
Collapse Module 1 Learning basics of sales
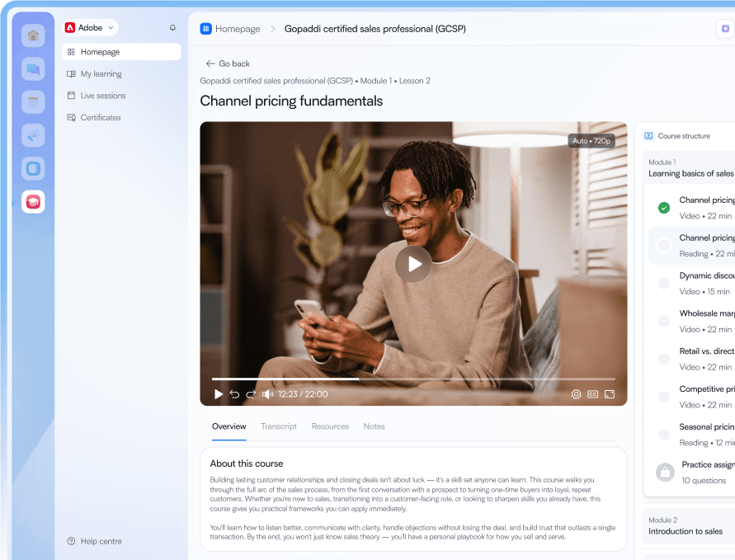pyautogui.click(x=690, y=168)
